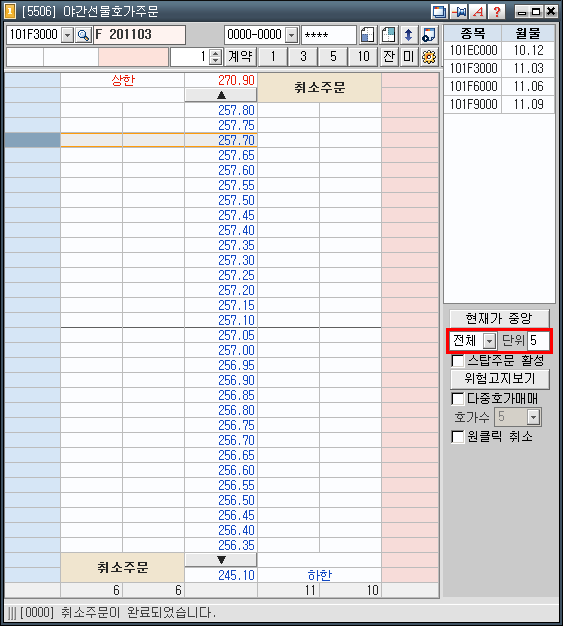Select the 101F6000 row in symbol list
Screen dimensions: 563x626
(x=499, y=86)
